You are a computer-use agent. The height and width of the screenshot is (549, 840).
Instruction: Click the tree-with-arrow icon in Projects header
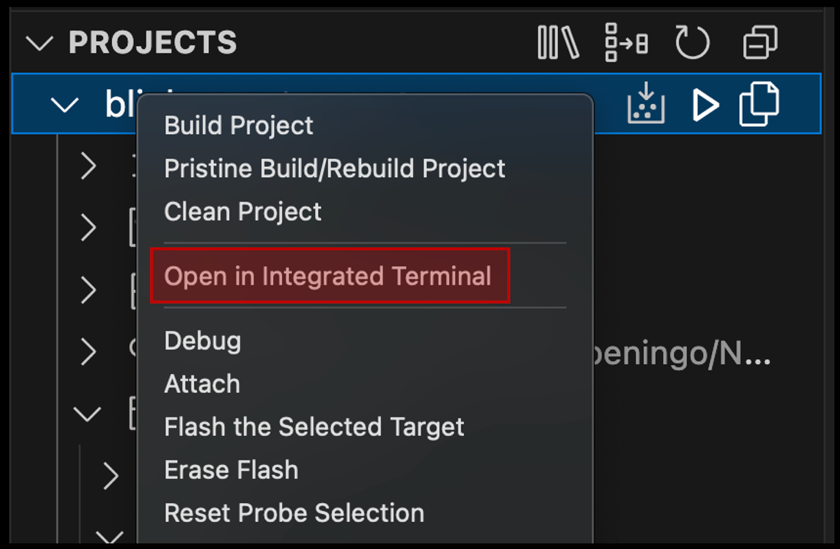(x=626, y=43)
